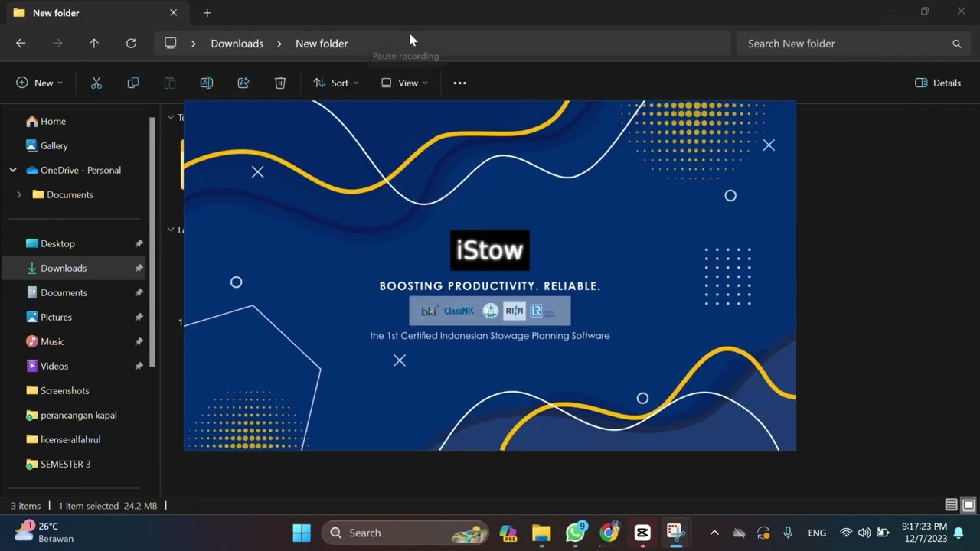Click the notification bell icon
Screen dimensions: 980x551
tap(959, 533)
